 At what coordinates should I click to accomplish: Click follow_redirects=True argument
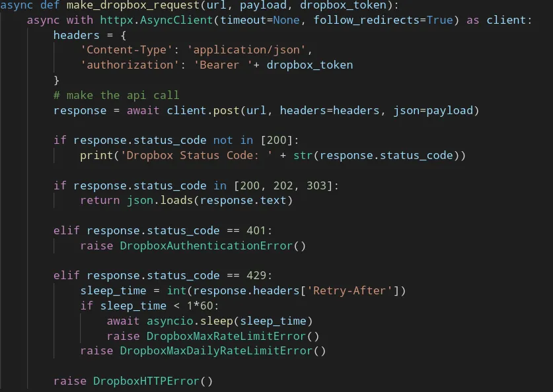click(x=383, y=20)
